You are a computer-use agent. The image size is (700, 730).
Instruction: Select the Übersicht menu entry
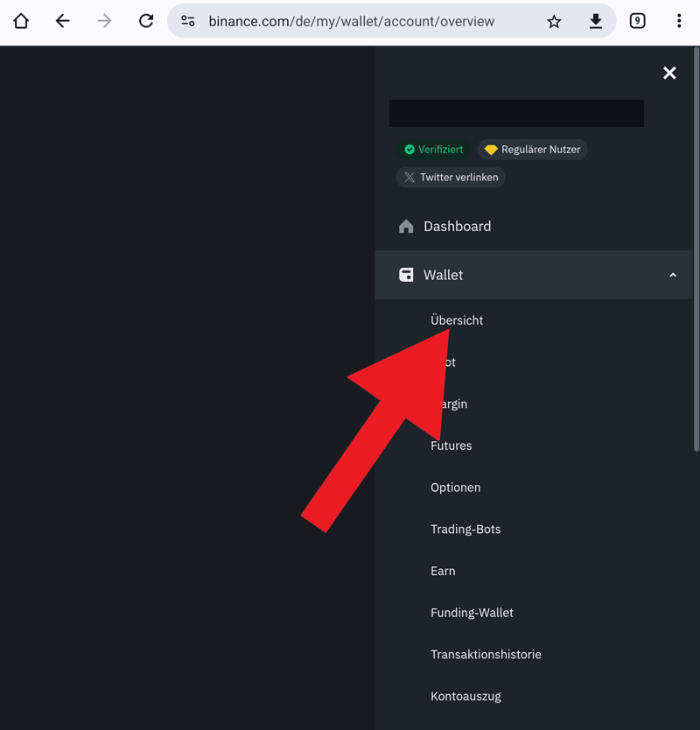(457, 320)
